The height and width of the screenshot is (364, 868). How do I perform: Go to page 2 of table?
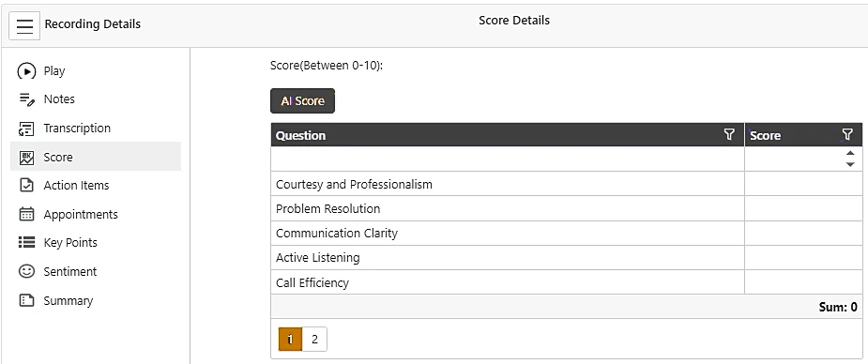pyautogui.click(x=314, y=339)
